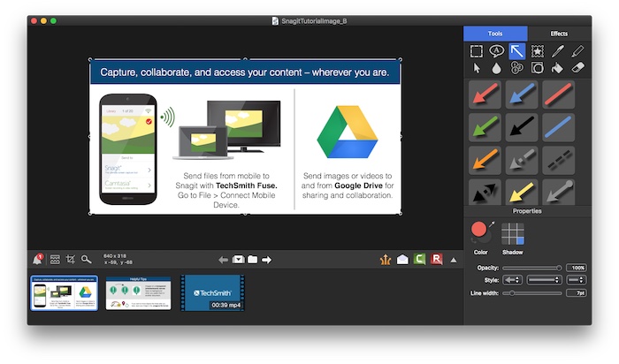Select the Fill bucket tool
Image resolution: width=619 pixels, height=364 pixels.
(557, 68)
